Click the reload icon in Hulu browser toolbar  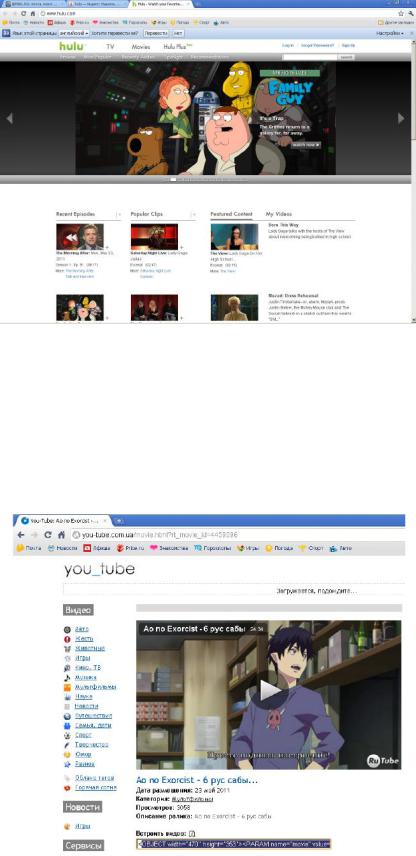pos(23,13)
